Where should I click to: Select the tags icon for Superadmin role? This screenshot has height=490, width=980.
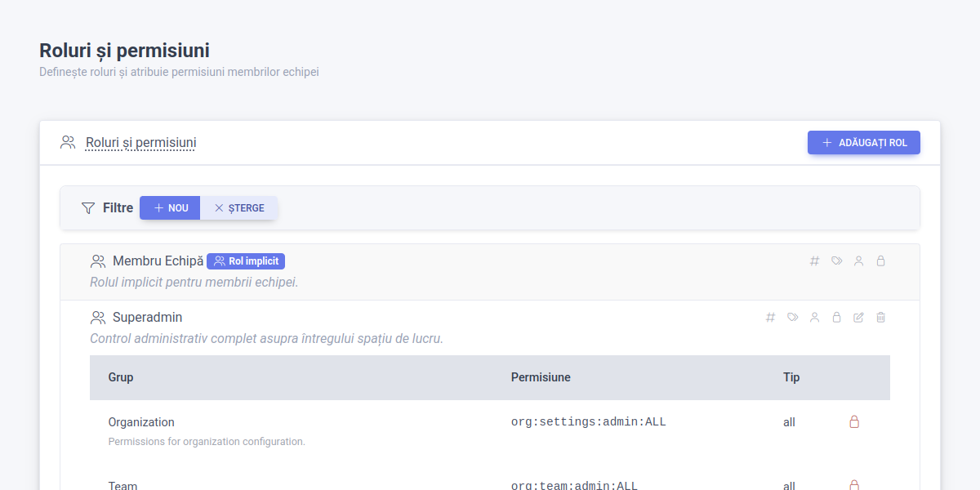(x=792, y=317)
